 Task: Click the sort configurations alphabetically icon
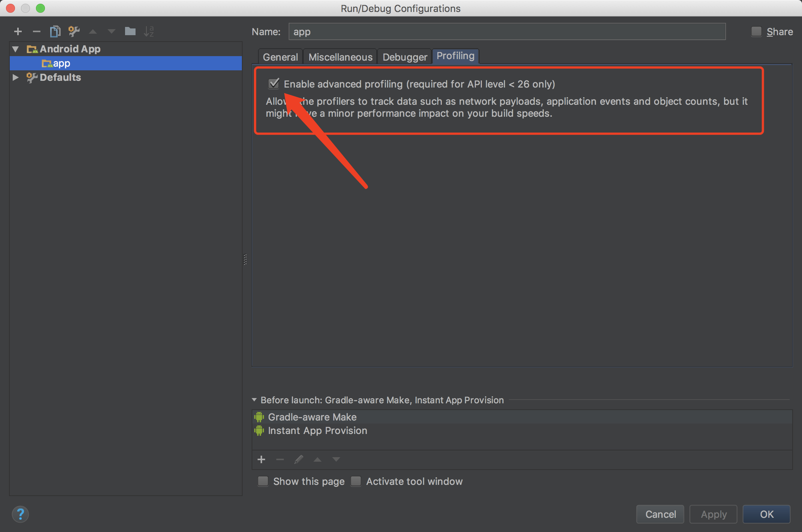(x=149, y=31)
